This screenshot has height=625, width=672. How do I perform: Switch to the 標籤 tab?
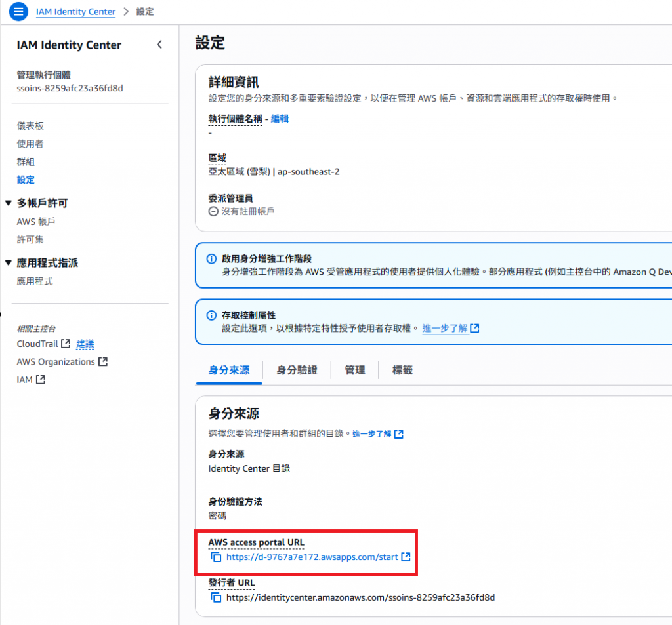pos(402,370)
